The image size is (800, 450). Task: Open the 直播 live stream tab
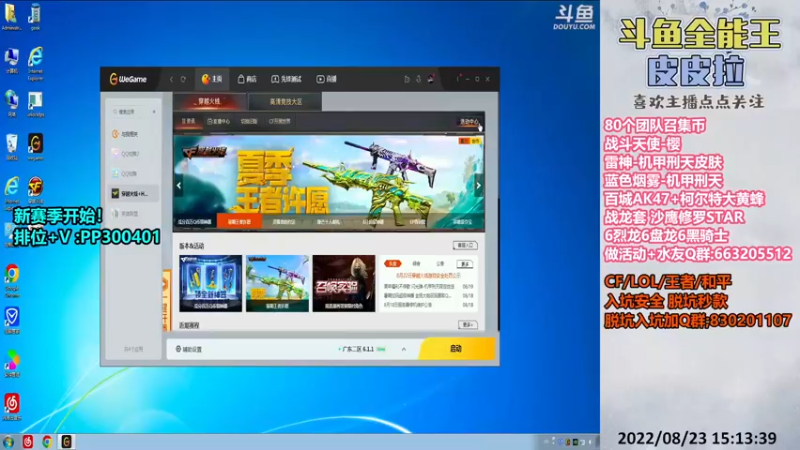pyautogui.click(x=327, y=79)
